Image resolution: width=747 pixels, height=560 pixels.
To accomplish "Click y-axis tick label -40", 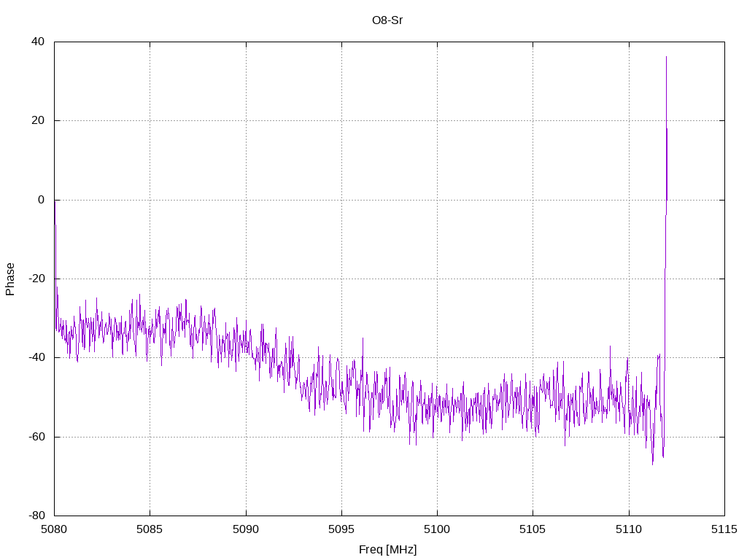I will 36,357.
